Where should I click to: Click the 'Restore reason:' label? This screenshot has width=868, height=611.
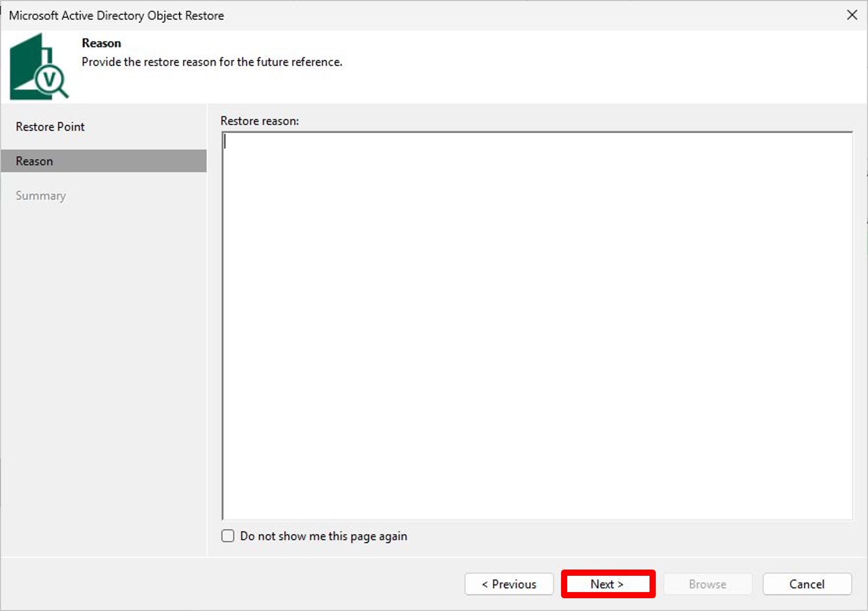[x=260, y=121]
